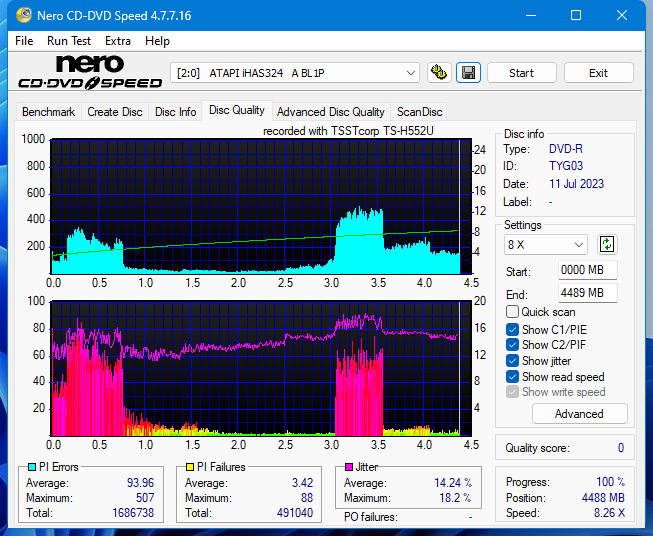Click the yellow PI Failures color swatch

[x=190, y=467]
